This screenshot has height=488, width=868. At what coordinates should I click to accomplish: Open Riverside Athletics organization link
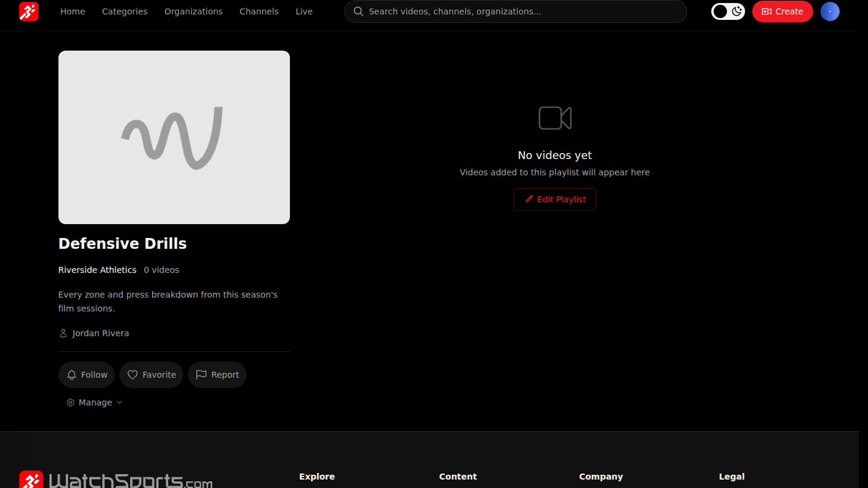coord(98,270)
